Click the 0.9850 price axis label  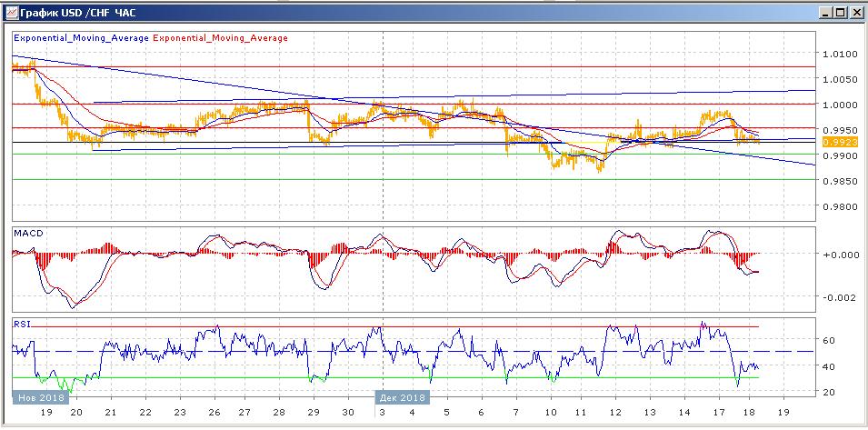coord(837,182)
